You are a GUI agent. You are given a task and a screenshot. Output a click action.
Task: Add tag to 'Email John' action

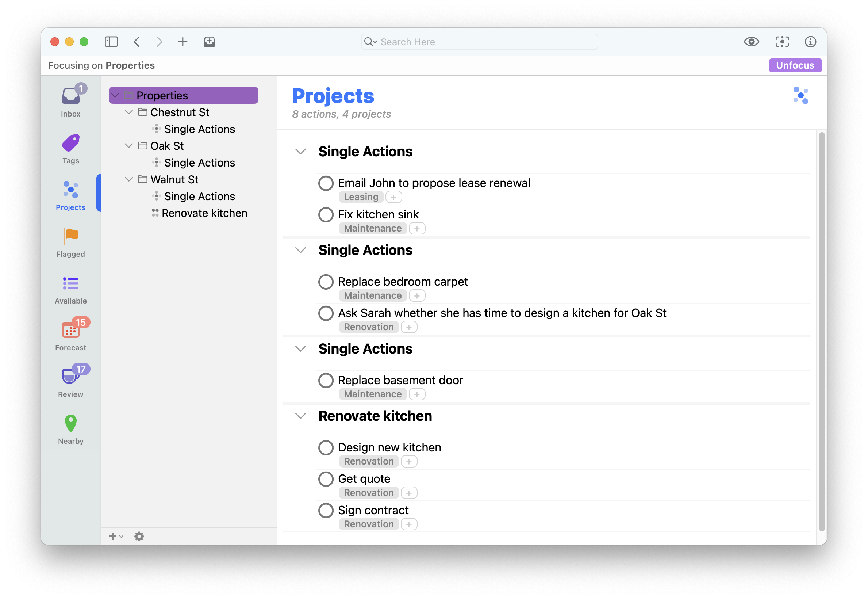[x=393, y=197]
